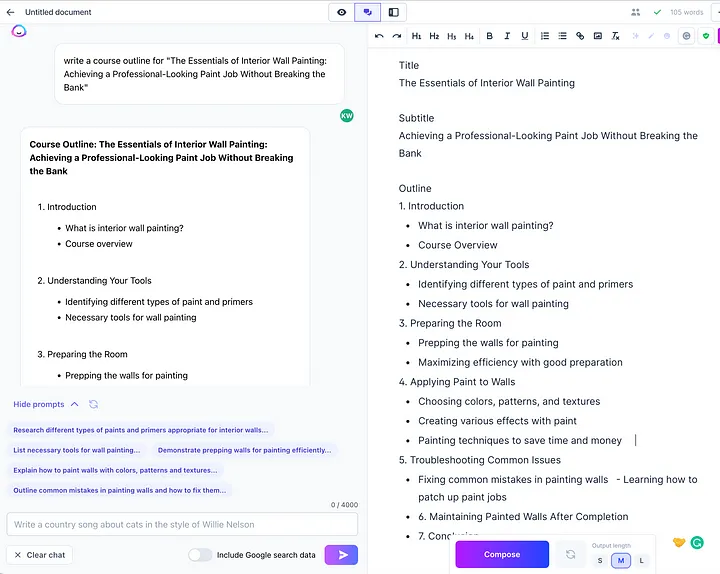
Task: Toggle bold formatting
Action: point(489,36)
